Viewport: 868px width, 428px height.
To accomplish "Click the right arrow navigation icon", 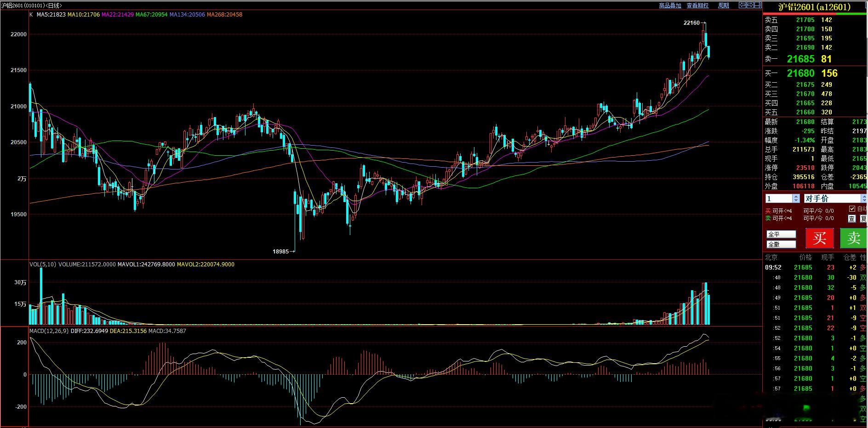I will pos(750,5).
